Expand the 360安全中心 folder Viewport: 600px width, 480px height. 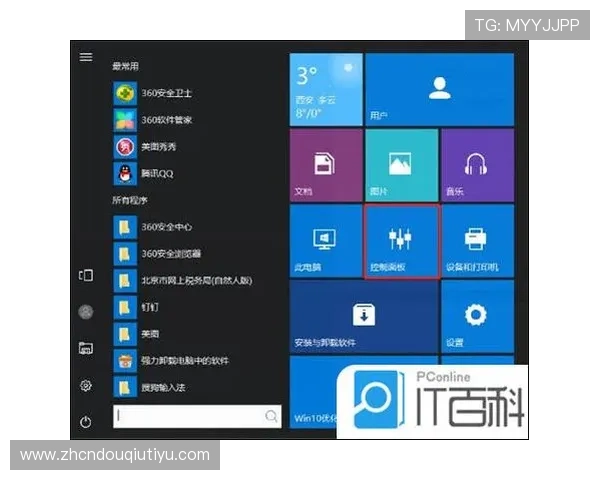point(153,227)
